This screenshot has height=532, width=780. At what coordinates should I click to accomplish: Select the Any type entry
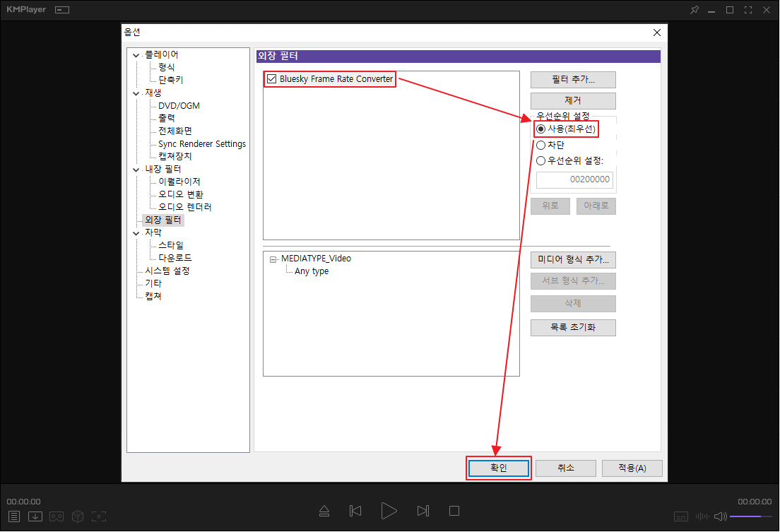tap(312, 272)
